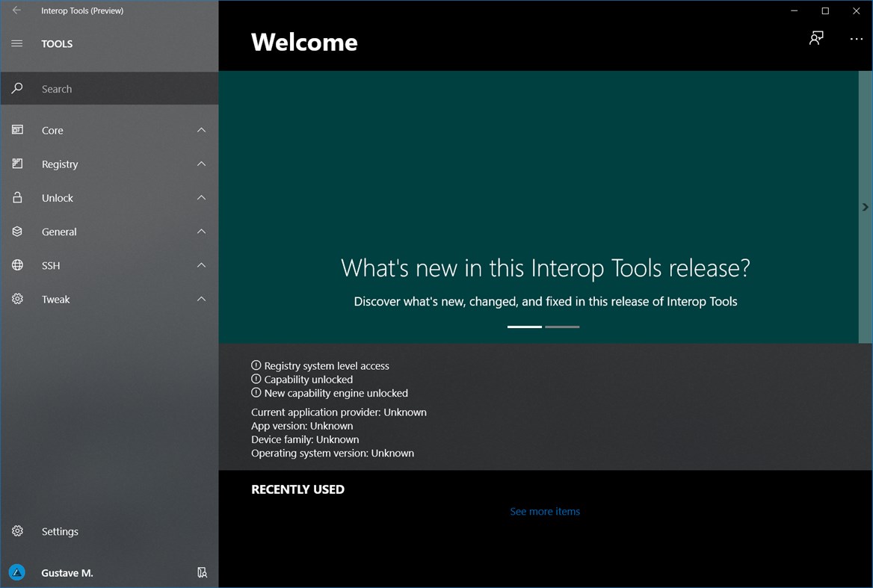The image size is (873, 588).
Task: Click the Registry system level access text
Action: [327, 366]
